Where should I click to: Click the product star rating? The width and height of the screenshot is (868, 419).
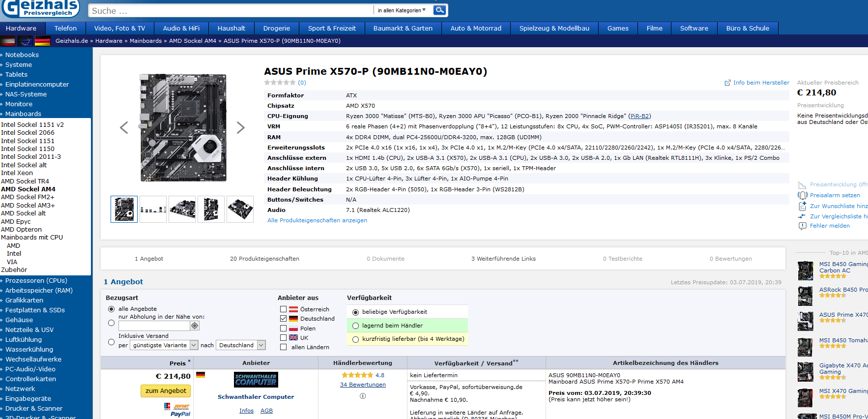pyautogui.click(x=280, y=83)
